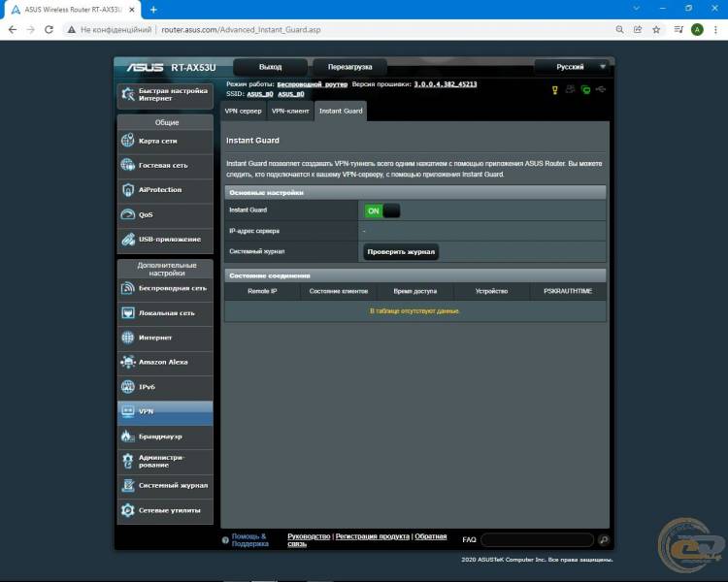The width and height of the screenshot is (728, 582).
Task: Bookmark page with the star icon
Action: 656,30
